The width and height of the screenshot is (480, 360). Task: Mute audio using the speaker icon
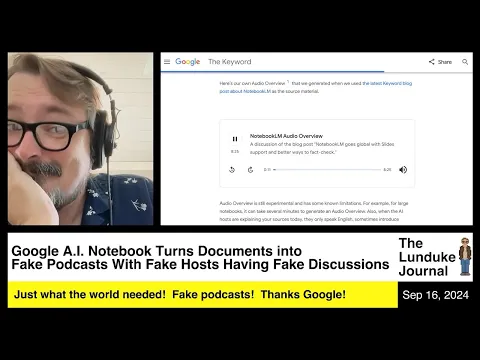[403, 170]
